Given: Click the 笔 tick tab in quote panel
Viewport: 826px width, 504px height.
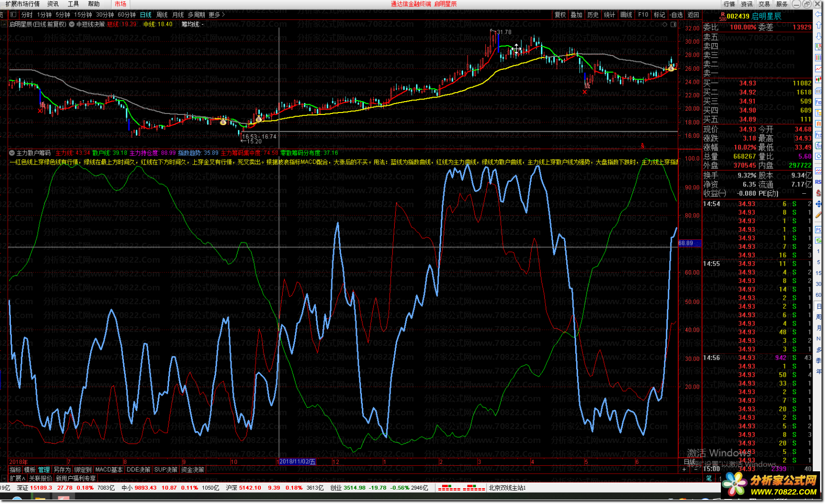Looking at the screenshot, I should pyautogui.click(x=709, y=478).
